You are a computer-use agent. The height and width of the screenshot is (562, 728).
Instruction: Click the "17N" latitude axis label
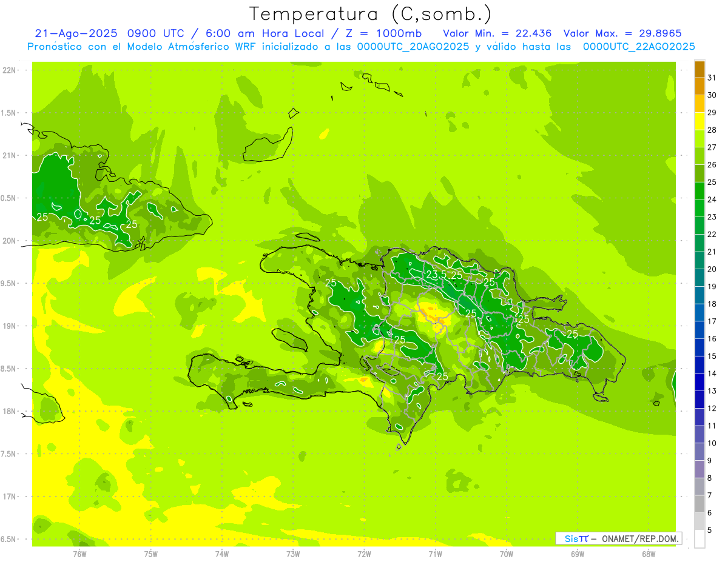(9, 497)
